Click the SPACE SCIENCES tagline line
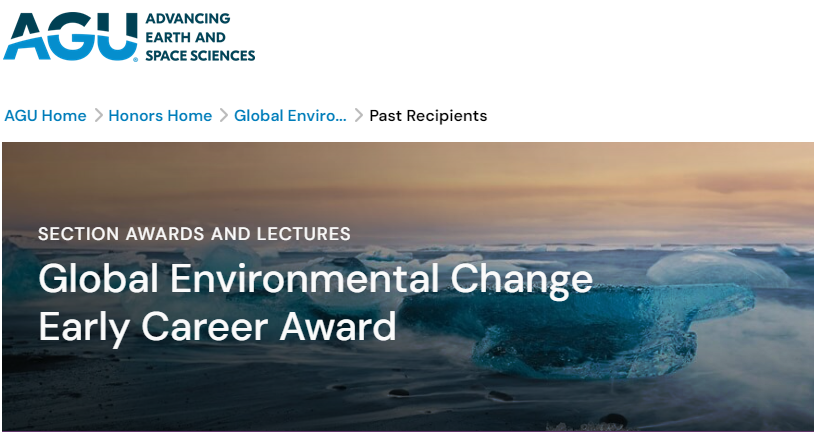This screenshot has width=814, height=432. coord(200,55)
